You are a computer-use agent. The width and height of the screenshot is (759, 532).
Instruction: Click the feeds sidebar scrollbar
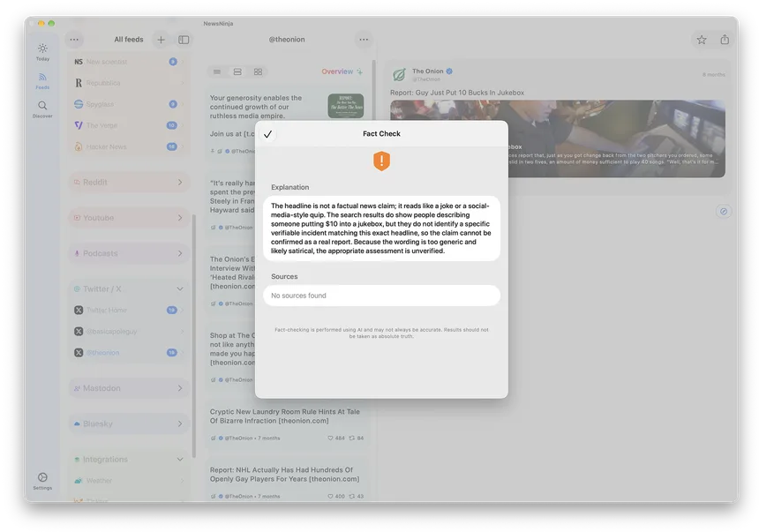(x=194, y=336)
